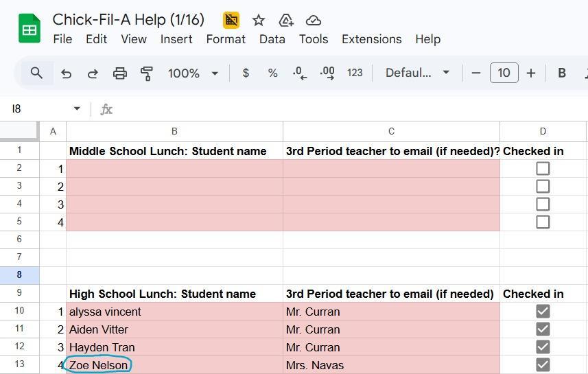588x374 pixels.
Task: Select the 'alyssa vincent' cell
Action: click(x=174, y=312)
